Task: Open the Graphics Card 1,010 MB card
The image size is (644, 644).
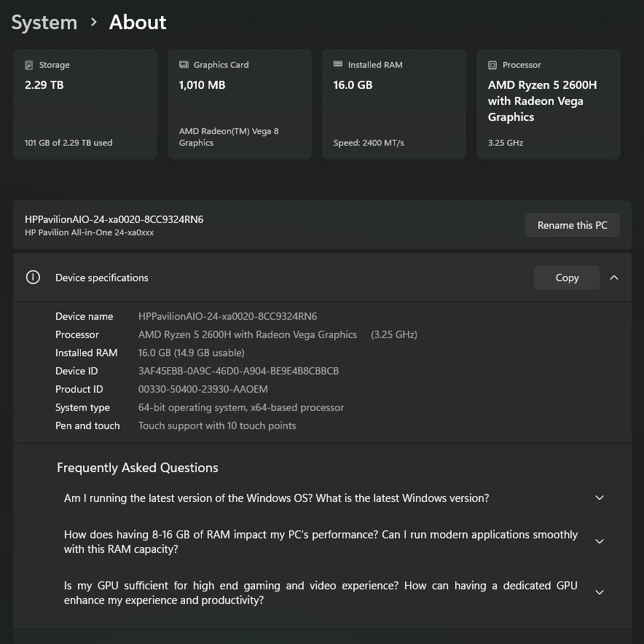Action: point(240,104)
